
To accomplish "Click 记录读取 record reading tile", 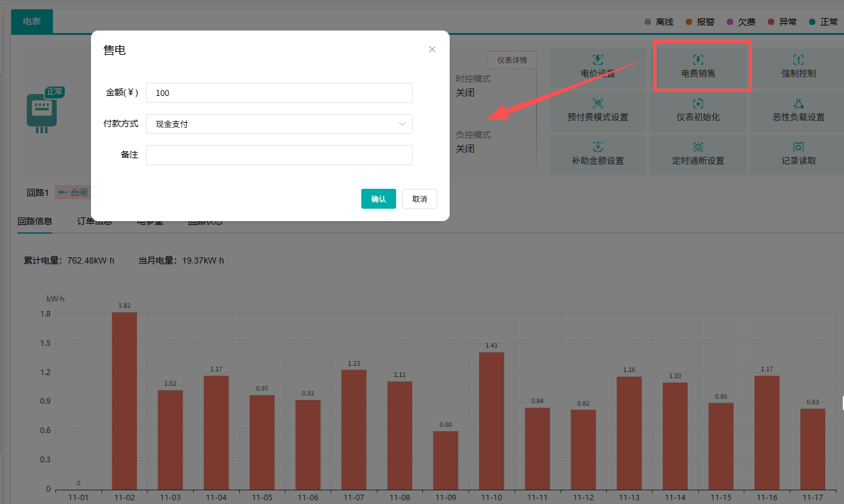I will click(798, 155).
